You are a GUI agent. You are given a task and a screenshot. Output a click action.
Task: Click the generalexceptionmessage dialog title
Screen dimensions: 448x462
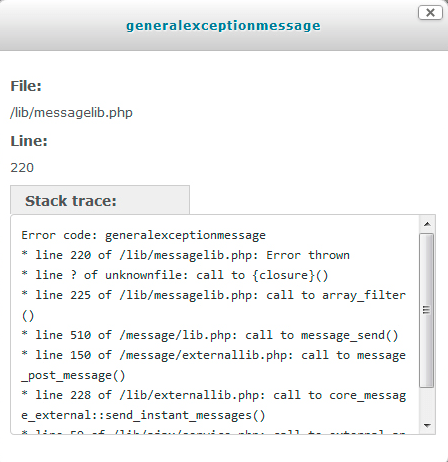coord(223,26)
